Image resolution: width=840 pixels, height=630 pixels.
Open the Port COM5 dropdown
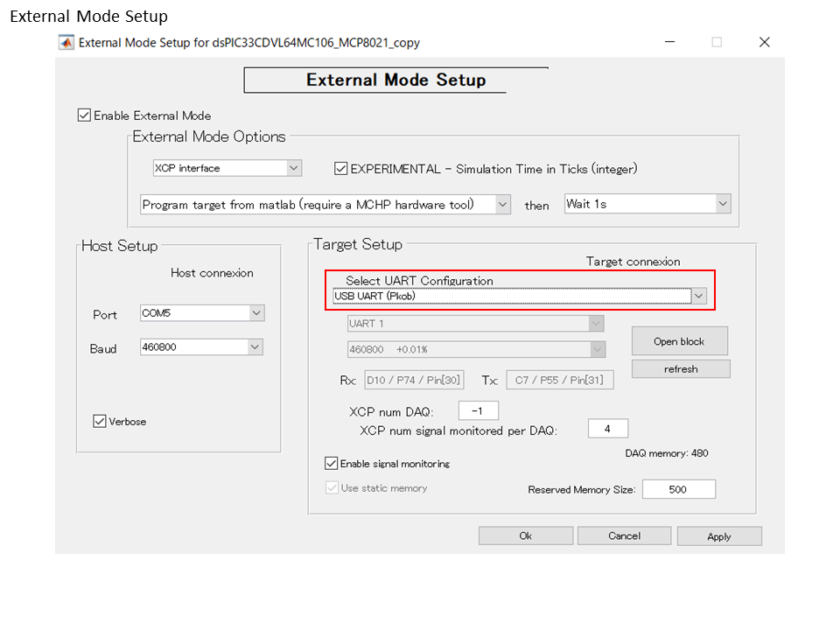point(257,312)
